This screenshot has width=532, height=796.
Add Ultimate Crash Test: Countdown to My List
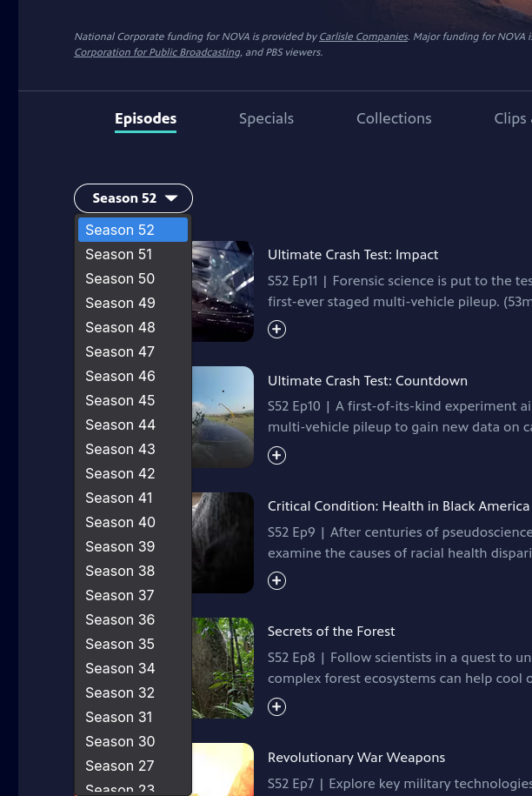pos(276,455)
